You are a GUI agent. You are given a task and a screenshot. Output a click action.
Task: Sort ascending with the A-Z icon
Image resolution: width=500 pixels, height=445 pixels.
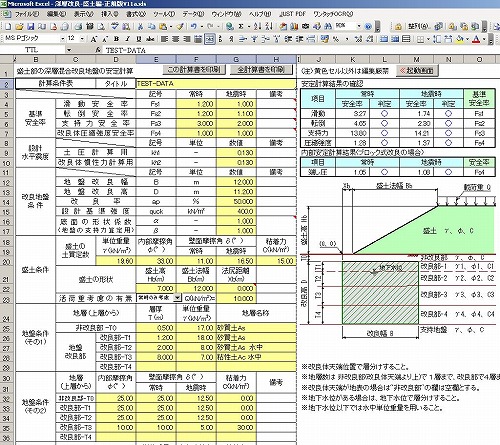[x=257, y=26]
